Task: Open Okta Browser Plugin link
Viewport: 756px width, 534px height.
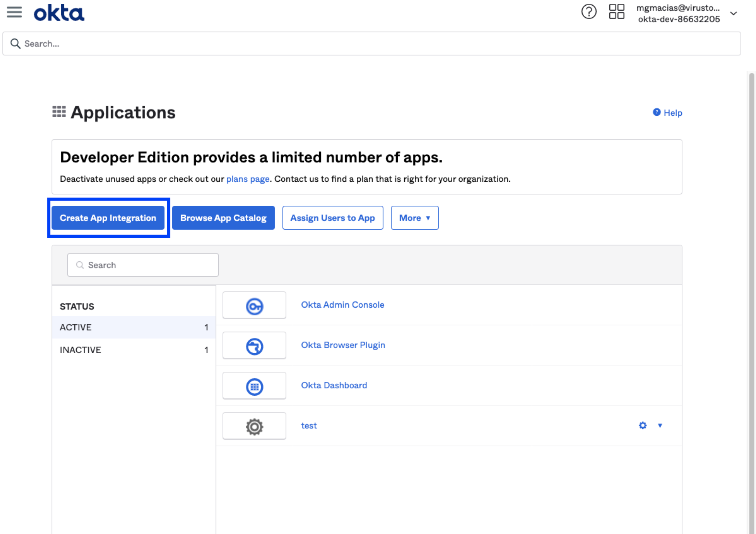Action: 343,345
